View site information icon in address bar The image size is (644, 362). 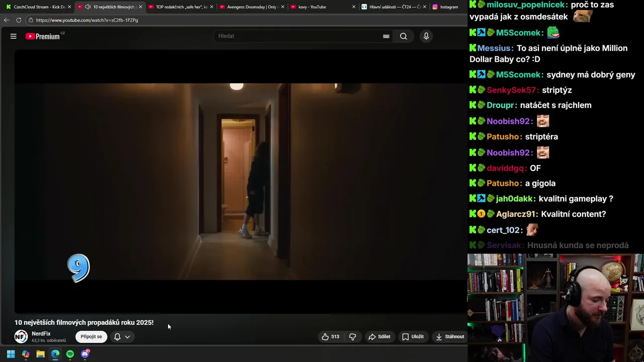(31, 20)
